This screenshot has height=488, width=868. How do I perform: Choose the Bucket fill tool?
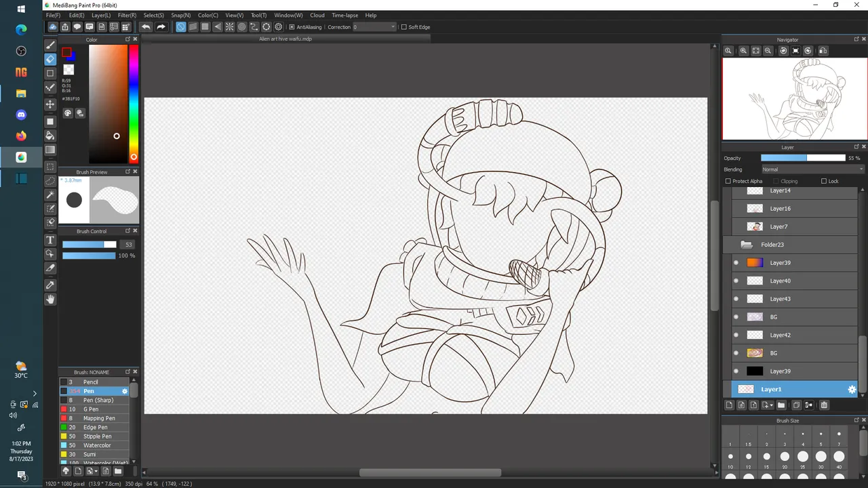pyautogui.click(x=50, y=136)
